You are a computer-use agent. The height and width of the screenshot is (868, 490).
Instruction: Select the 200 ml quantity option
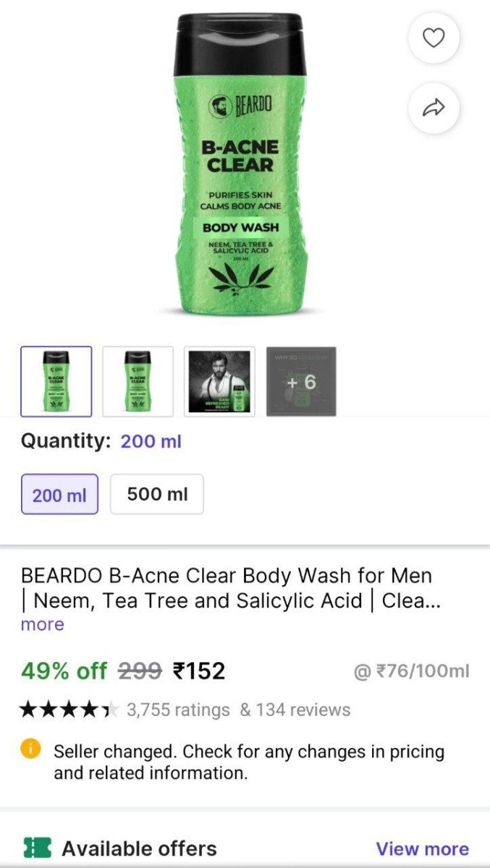[59, 494]
